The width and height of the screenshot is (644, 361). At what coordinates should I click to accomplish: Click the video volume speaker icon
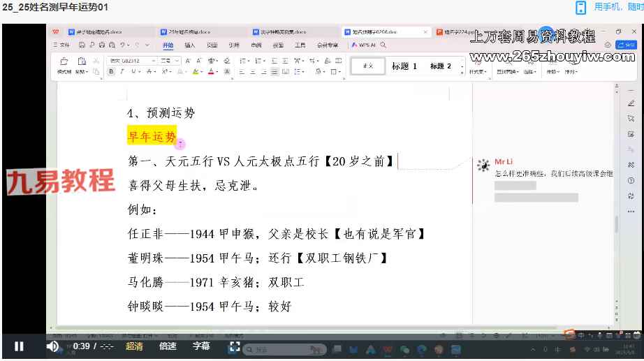[x=52, y=346]
